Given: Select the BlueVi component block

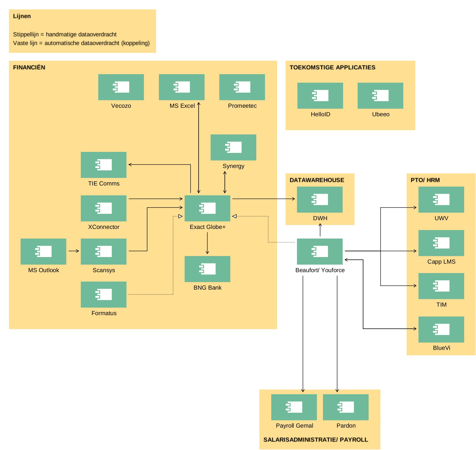Looking at the screenshot, I should pyautogui.click(x=441, y=329).
